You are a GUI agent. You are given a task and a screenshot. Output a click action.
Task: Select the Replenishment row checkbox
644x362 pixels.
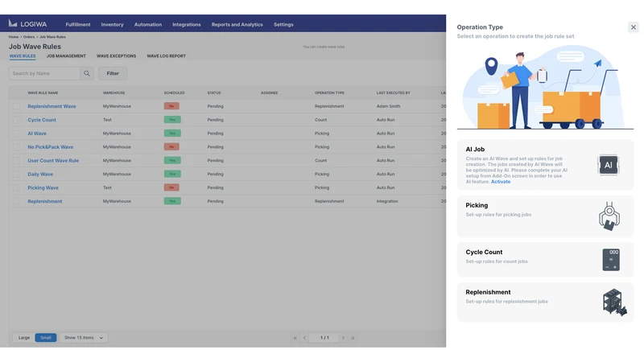(16, 201)
